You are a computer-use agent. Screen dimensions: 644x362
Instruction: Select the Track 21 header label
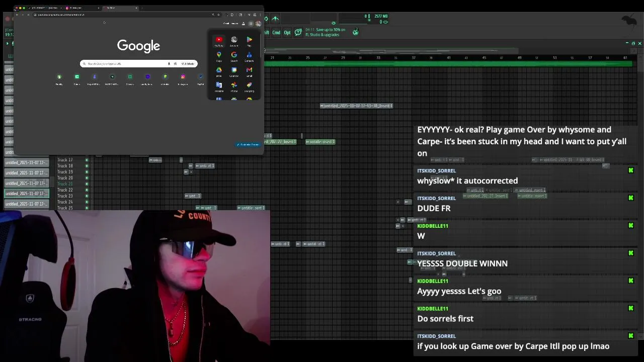click(65, 184)
